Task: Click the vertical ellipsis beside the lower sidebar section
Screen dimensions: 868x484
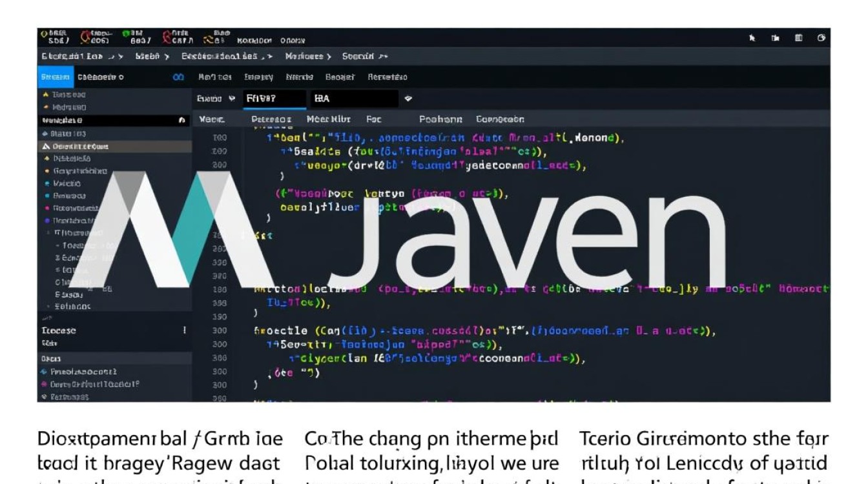Action: pyautogui.click(x=185, y=330)
